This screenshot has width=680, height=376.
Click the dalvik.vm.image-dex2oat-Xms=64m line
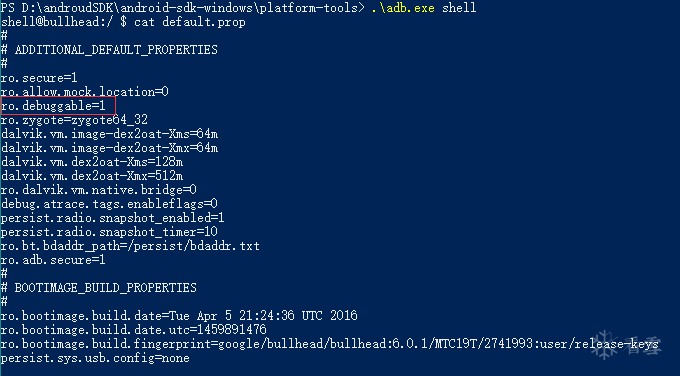point(109,134)
